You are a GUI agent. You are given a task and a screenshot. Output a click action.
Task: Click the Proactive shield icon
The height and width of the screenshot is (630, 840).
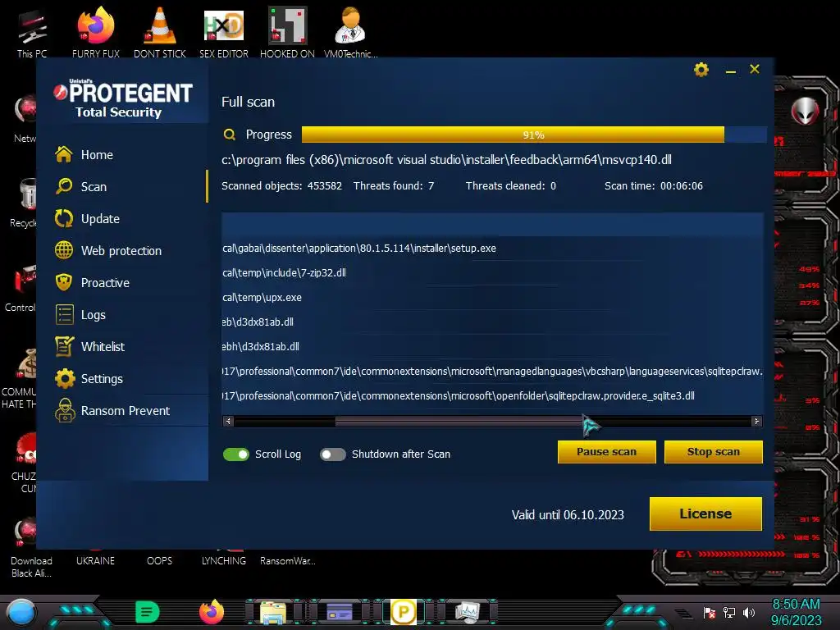[x=64, y=282]
